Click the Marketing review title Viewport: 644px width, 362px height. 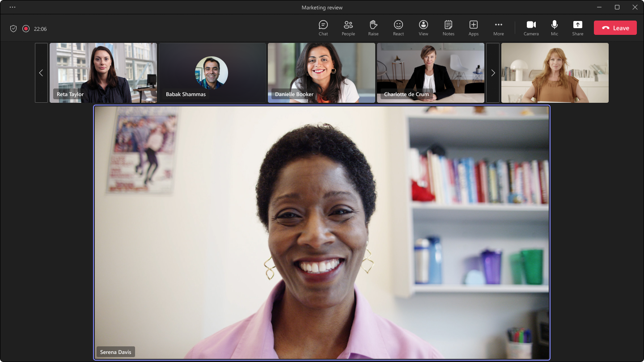322,7
